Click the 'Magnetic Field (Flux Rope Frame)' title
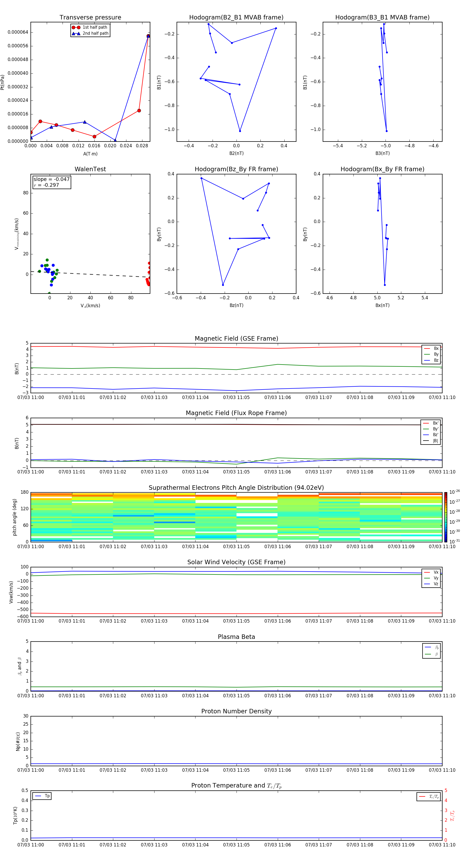Image resolution: width=473 pixels, height=868 pixels. click(x=236, y=413)
